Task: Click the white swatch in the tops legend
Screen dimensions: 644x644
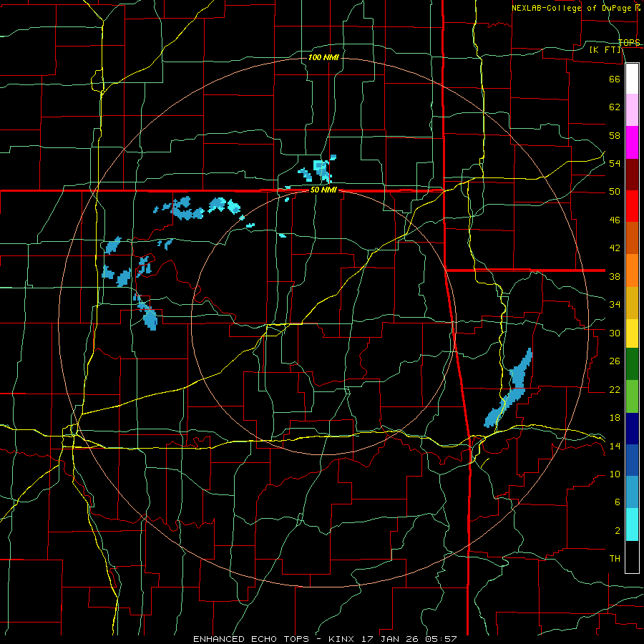Action: 632,79
